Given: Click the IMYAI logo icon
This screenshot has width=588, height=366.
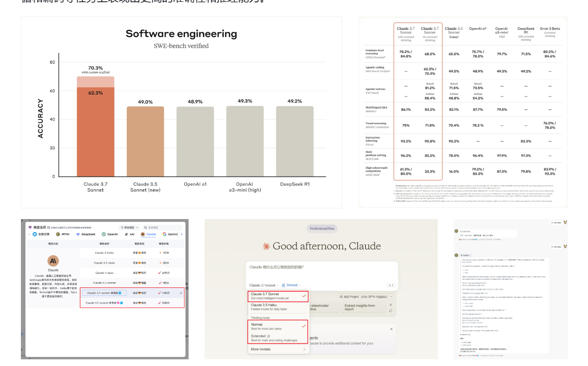Looking at the screenshot, I should (58, 234).
